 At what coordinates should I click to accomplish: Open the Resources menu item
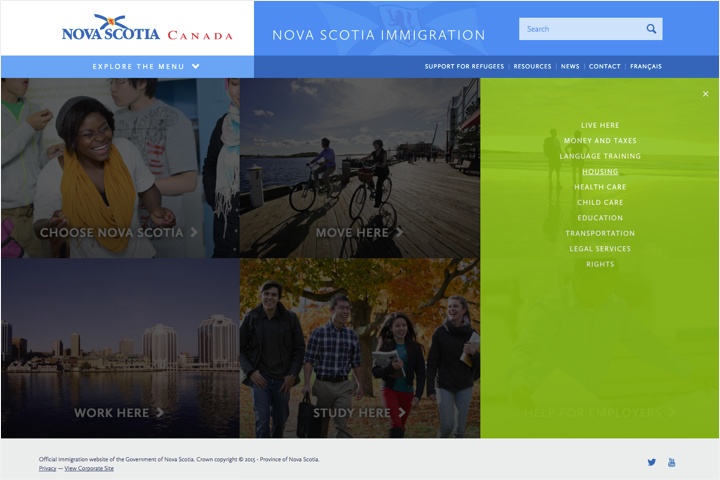click(532, 67)
